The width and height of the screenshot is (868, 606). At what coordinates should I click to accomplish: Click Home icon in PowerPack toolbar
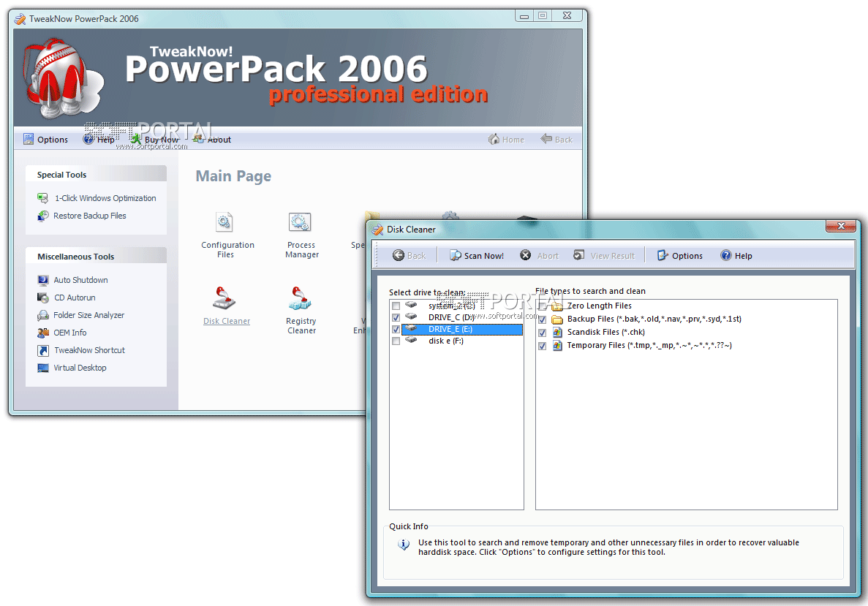coord(494,139)
